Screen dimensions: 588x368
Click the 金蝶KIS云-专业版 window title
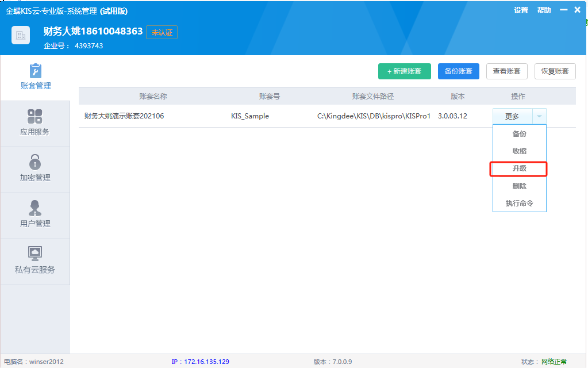pyautogui.click(x=67, y=11)
